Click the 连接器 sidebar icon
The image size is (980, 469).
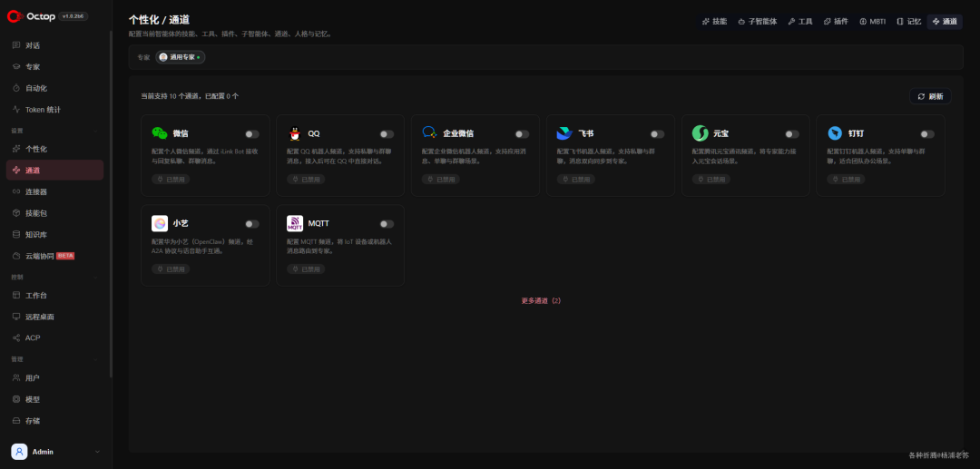[x=16, y=191]
